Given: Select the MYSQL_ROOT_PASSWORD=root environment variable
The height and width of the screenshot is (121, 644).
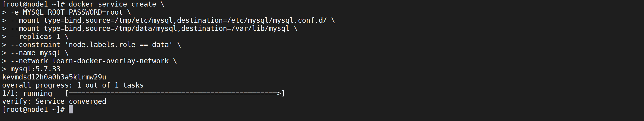Looking at the screenshot, I should [x=73, y=12].
